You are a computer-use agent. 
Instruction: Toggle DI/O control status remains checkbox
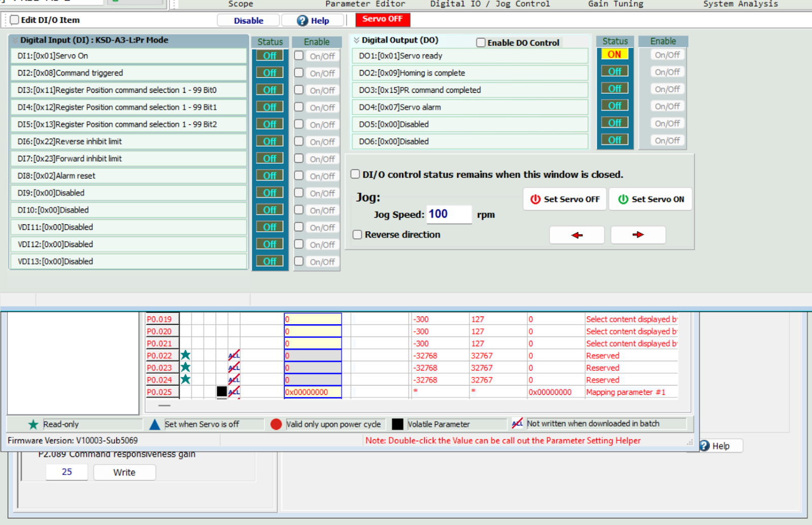point(355,174)
